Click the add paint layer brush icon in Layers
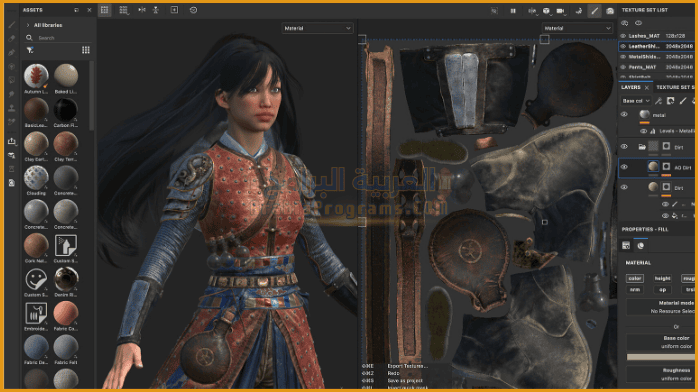The image size is (698, 392). 683,101
